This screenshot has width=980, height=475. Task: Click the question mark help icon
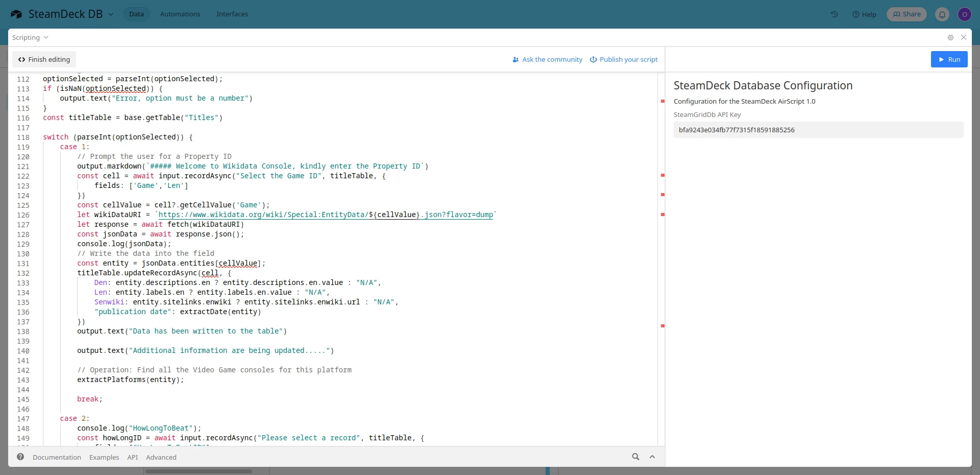click(x=20, y=457)
